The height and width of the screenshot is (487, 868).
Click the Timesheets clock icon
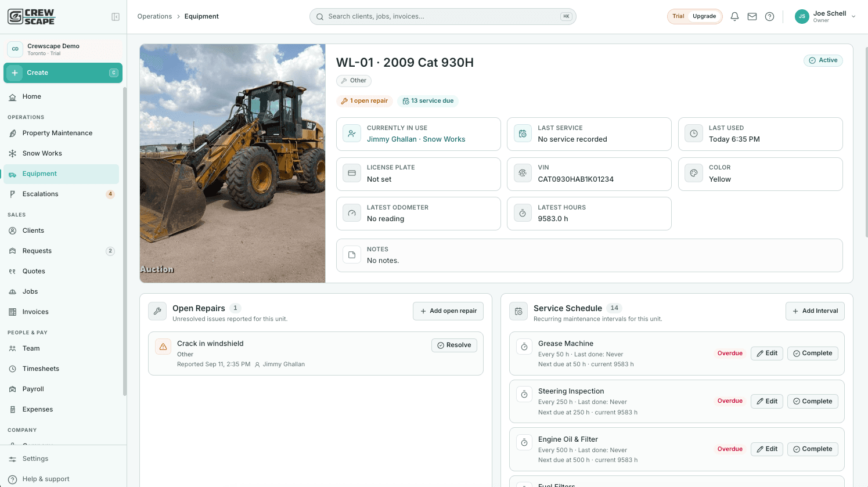(x=13, y=369)
